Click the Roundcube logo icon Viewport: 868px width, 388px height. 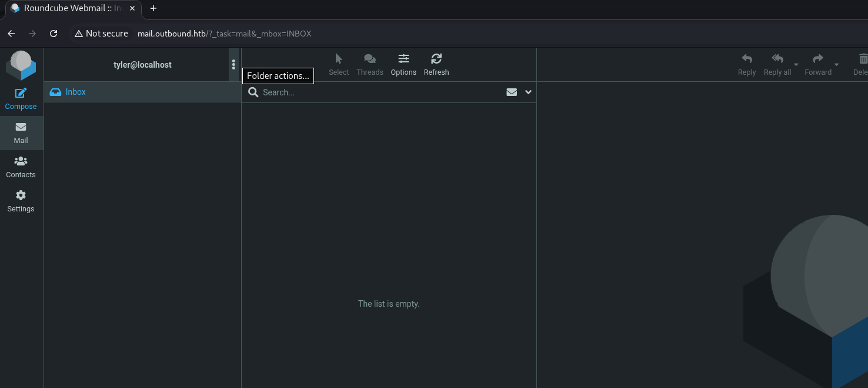(x=21, y=65)
